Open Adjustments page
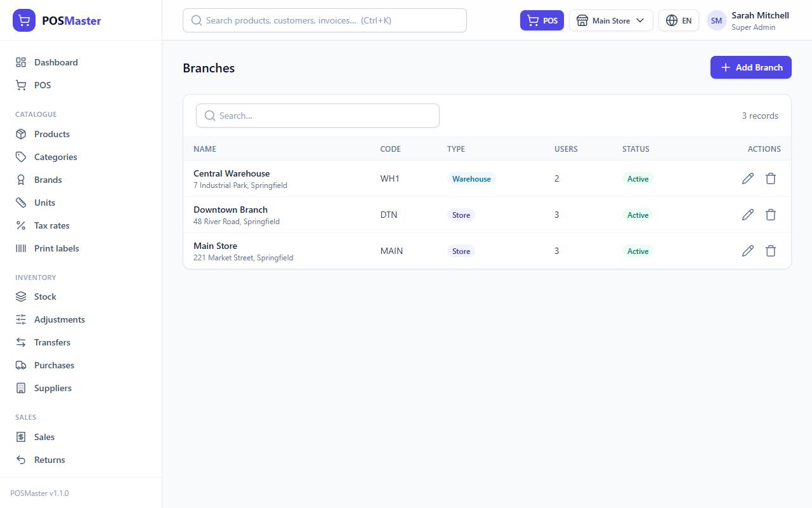The width and height of the screenshot is (812, 508). 81,319
